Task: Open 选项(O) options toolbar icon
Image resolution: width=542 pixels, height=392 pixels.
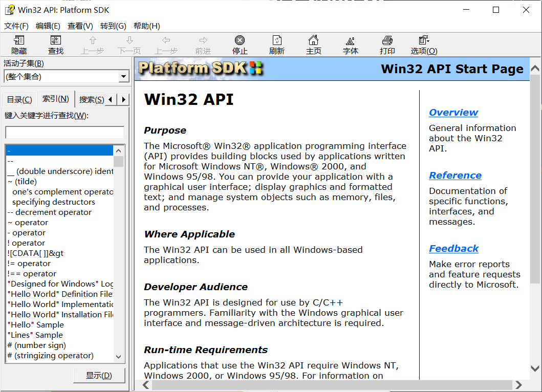Action: click(424, 45)
